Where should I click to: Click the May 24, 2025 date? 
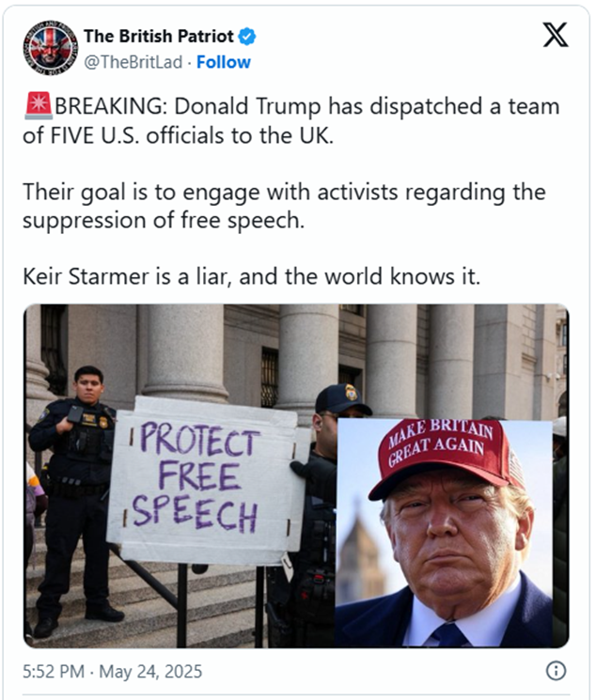tap(150, 672)
